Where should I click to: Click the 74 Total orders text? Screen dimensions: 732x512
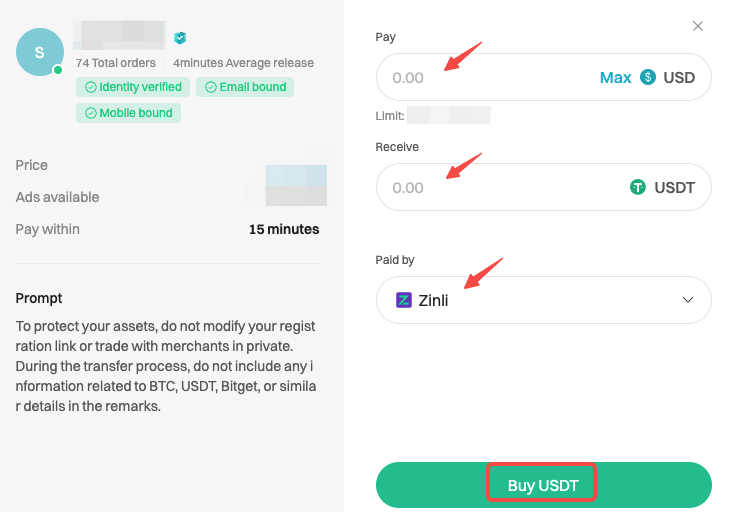coord(116,63)
